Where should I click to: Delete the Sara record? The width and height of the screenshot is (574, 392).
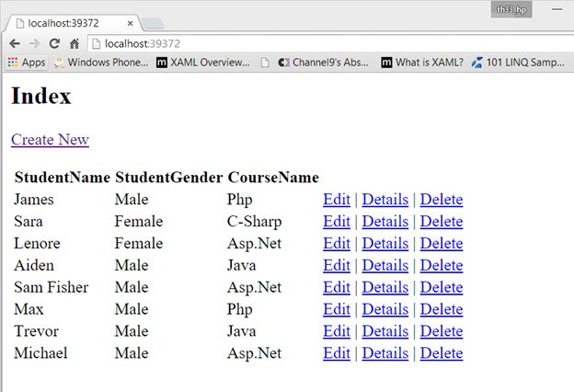(442, 222)
